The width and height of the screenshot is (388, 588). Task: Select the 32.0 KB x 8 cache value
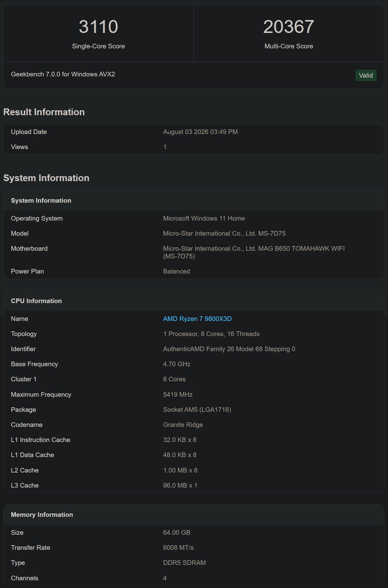pos(180,440)
